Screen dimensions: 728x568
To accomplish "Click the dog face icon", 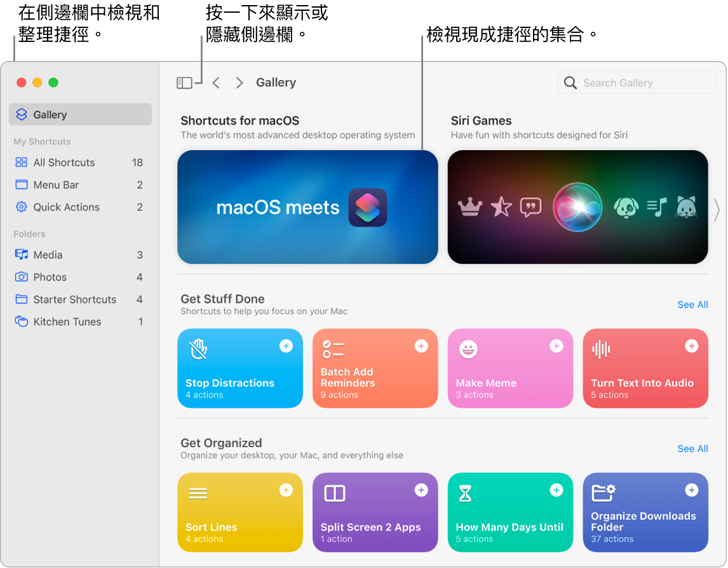I will tap(626, 207).
